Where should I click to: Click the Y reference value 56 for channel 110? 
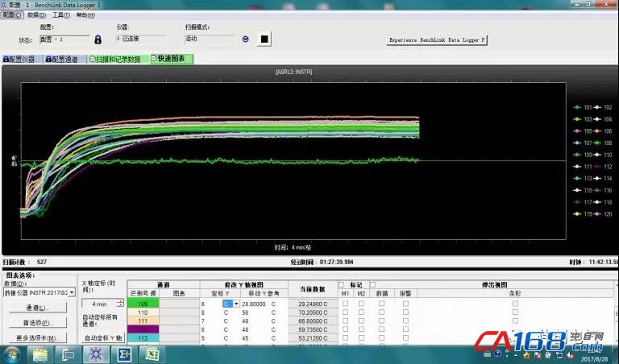[x=246, y=312]
